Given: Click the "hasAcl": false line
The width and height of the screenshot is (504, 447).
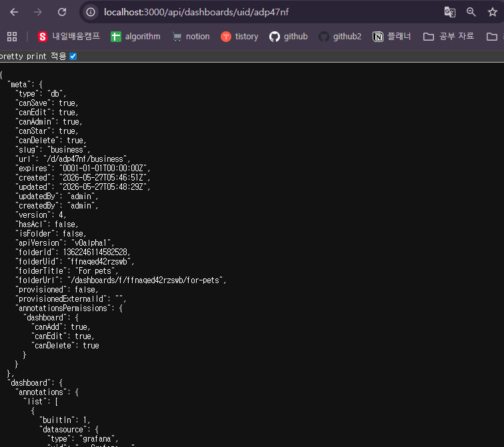Looking at the screenshot, I should (47, 224).
